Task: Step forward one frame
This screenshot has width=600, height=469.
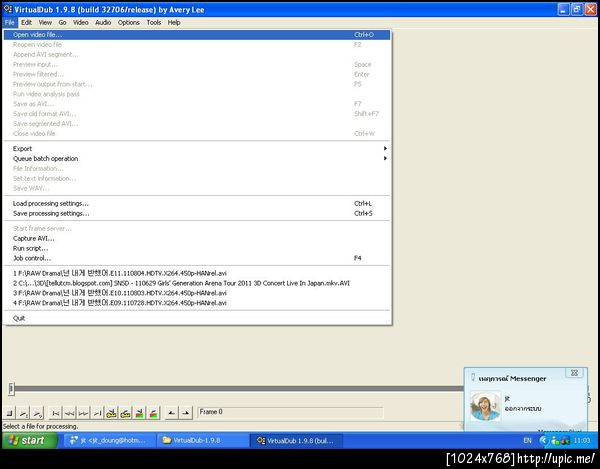Action: pyautogui.click(x=83, y=413)
